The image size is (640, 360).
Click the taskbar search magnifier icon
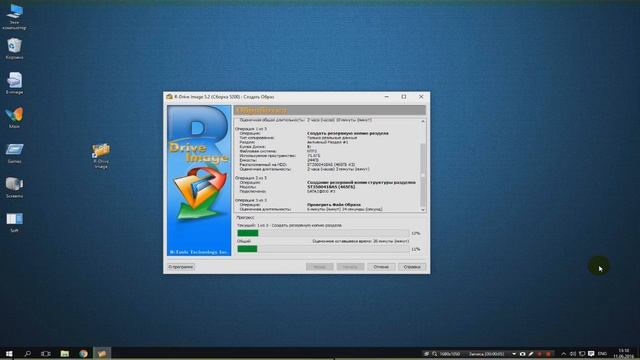click(27, 353)
